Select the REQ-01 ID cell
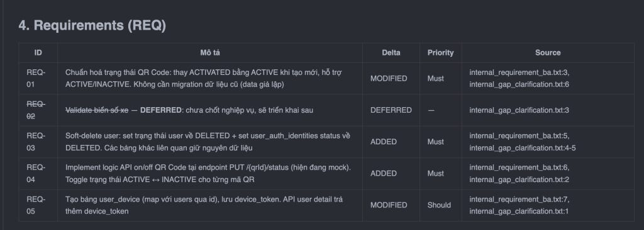 tap(36, 79)
